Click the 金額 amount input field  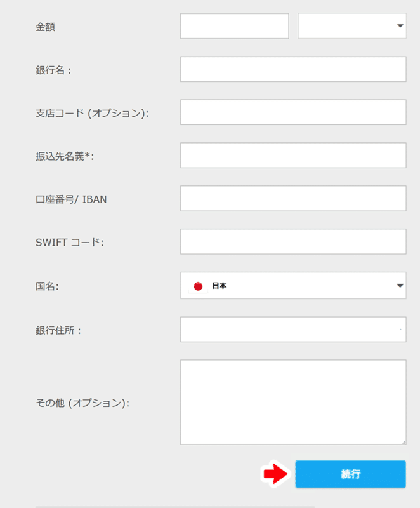pyautogui.click(x=235, y=26)
